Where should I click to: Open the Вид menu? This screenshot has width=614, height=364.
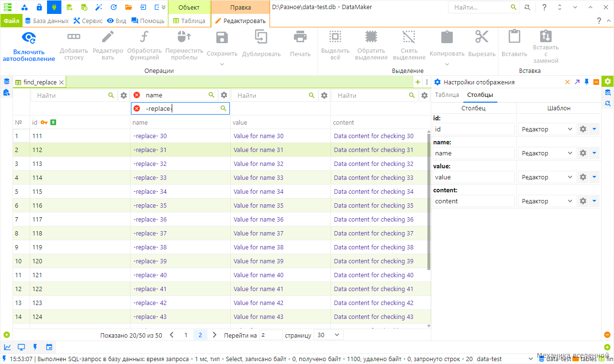pyautogui.click(x=117, y=21)
